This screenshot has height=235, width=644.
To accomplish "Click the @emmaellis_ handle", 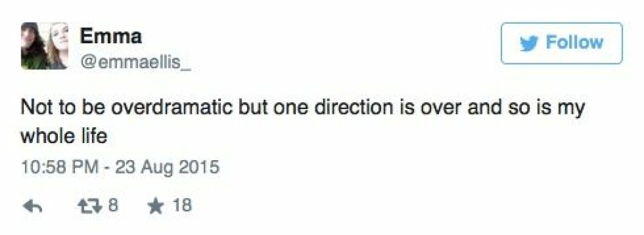I will tap(136, 63).
